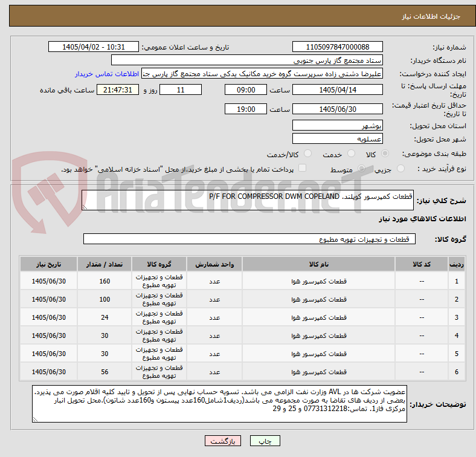Viewport: 476px width, 457px height.
Task: Click the remaining time field 21:47:31
Action: click(118, 90)
